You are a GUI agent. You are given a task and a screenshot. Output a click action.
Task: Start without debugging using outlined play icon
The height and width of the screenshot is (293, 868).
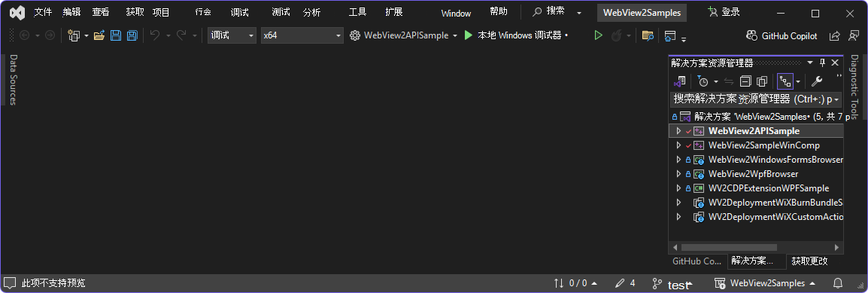[598, 35]
